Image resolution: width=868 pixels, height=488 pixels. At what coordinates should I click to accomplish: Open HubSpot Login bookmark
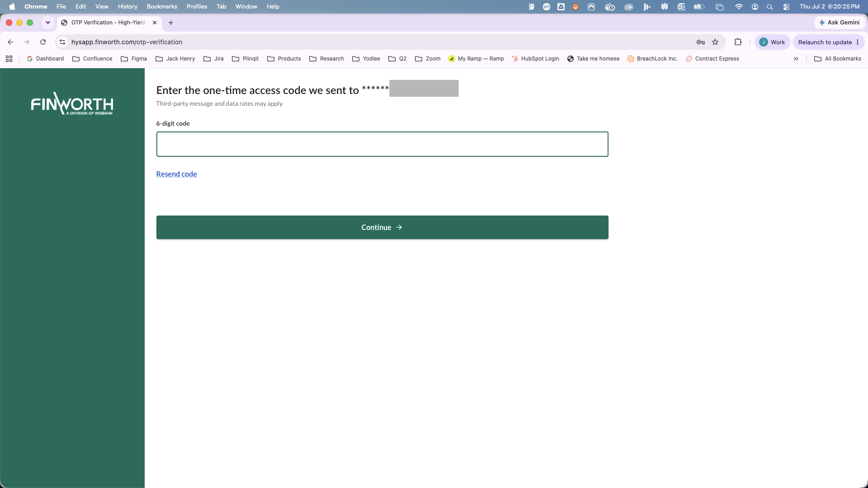click(x=535, y=59)
